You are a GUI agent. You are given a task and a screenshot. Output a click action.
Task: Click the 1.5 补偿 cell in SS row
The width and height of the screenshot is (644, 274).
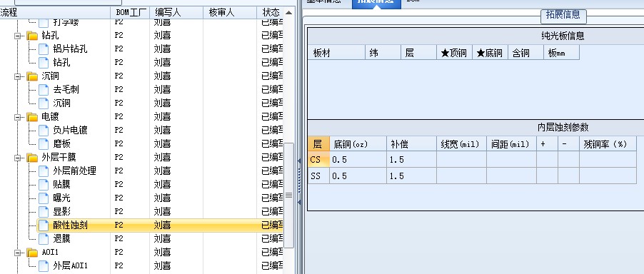[x=411, y=176]
